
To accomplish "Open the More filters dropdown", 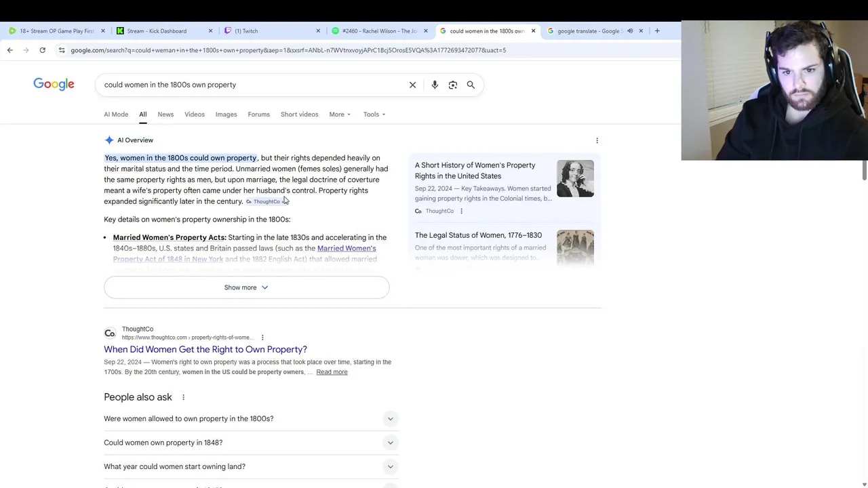I will coord(340,115).
